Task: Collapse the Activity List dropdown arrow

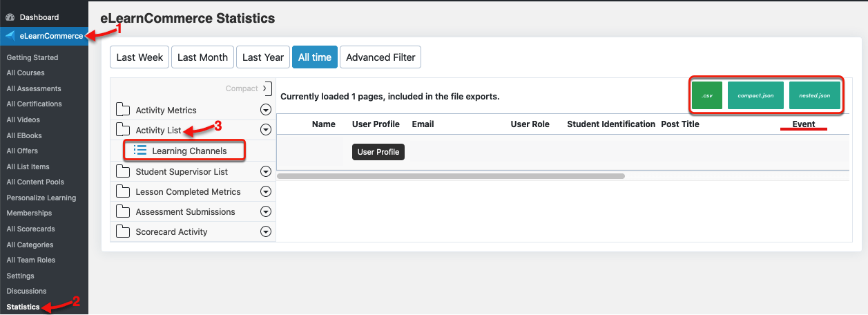Action: coord(265,130)
